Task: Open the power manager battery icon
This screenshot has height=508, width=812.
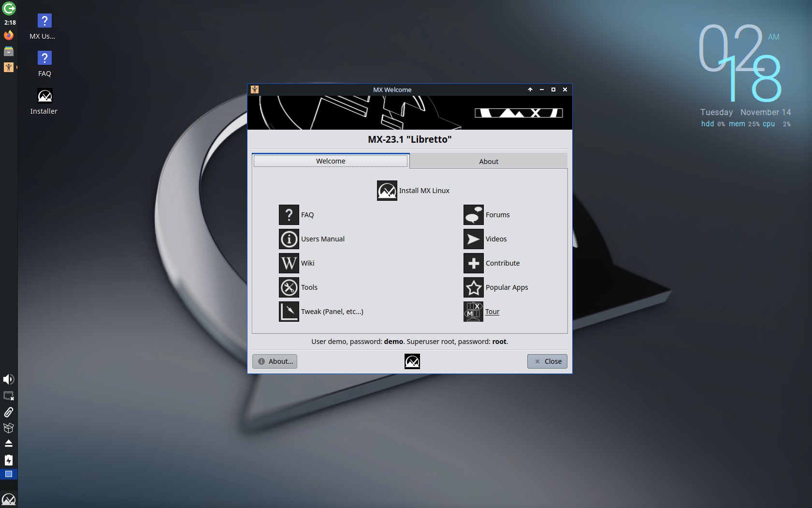Action: tap(9, 460)
